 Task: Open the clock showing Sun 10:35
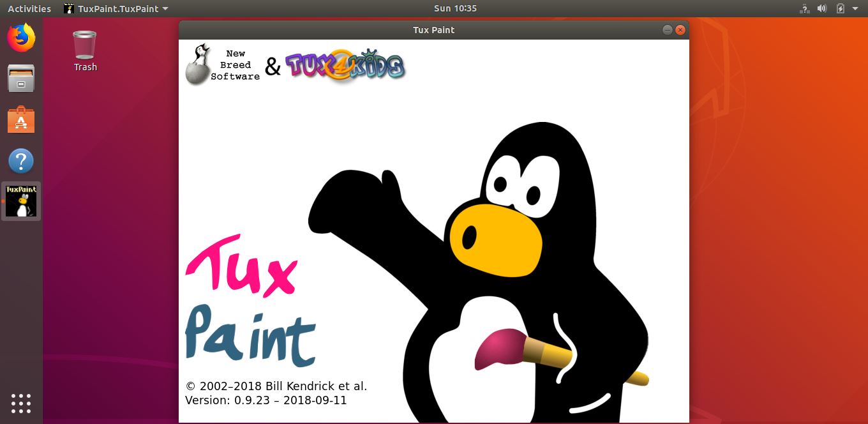455,8
